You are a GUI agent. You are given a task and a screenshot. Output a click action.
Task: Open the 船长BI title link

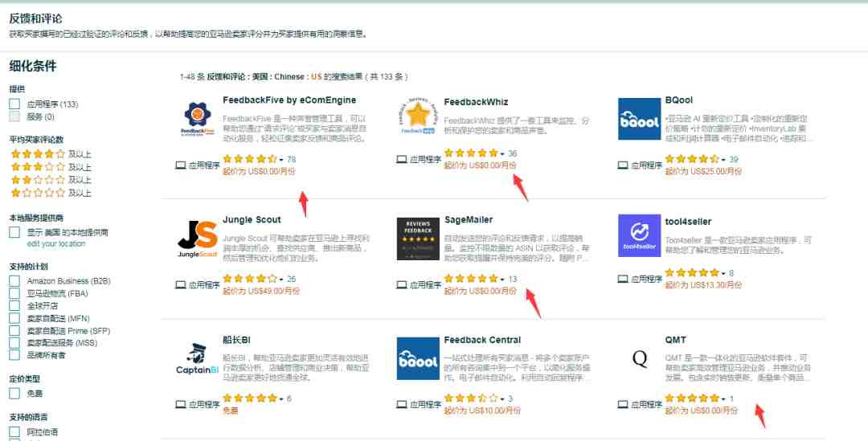pos(236,340)
